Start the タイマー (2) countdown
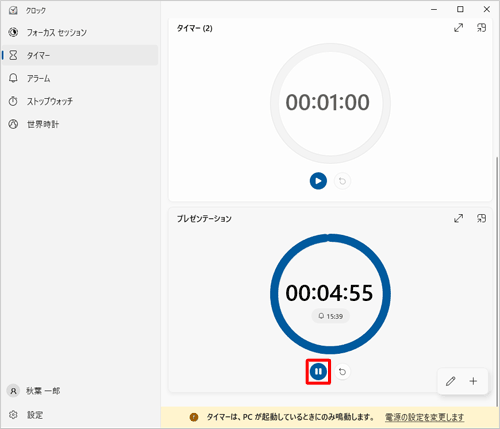The width and height of the screenshot is (500, 429). (x=318, y=181)
